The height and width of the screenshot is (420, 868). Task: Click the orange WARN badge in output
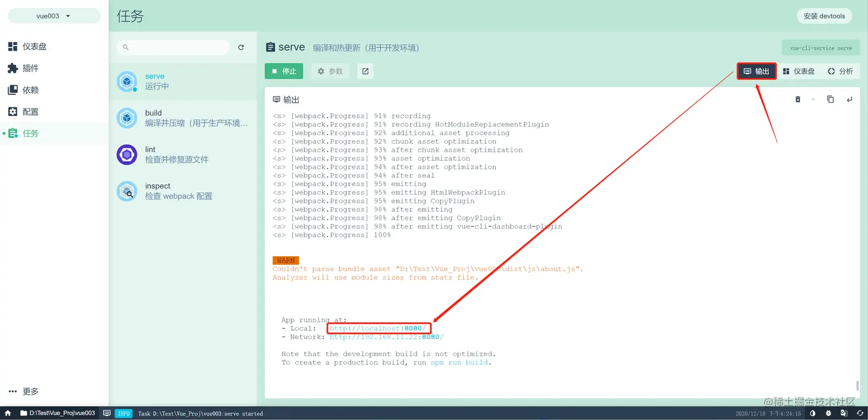(286, 260)
